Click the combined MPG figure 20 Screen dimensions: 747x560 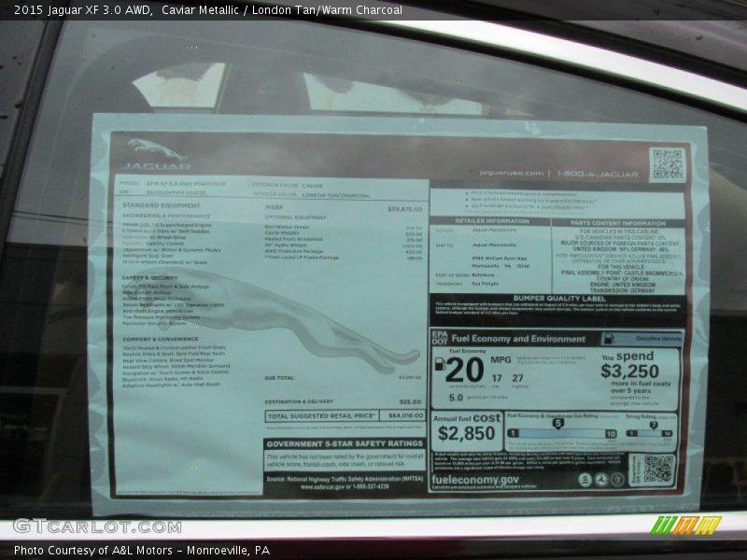[x=464, y=370]
